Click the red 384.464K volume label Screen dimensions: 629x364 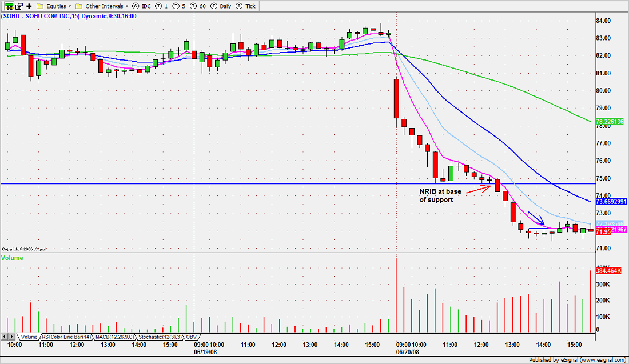[x=608, y=271]
